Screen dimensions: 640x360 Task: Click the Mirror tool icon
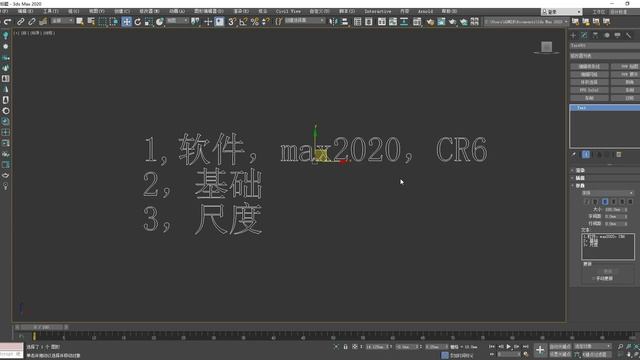(x=333, y=22)
